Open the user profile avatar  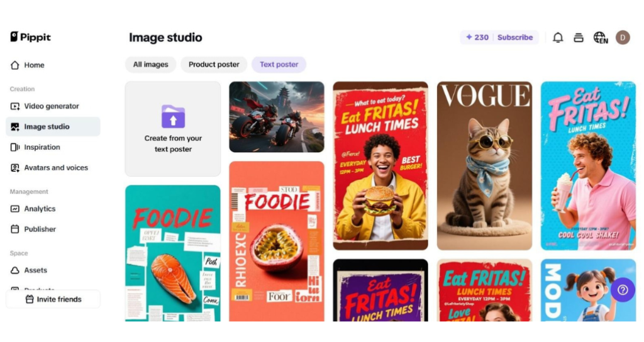tap(623, 38)
